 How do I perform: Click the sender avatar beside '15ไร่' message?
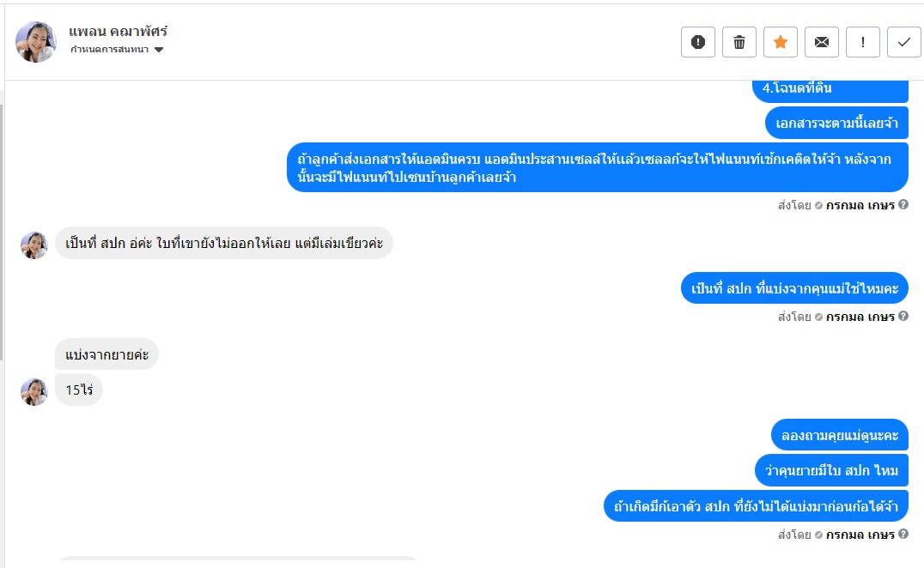pyautogui.click(x=34, y=391)
